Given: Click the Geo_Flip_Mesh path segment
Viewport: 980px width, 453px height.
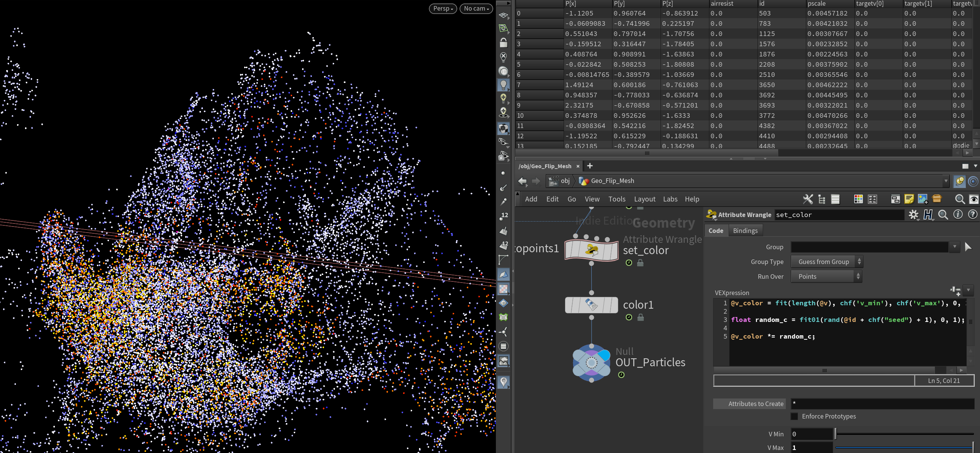Looking at the screenshot, I should [x=606, y=181].
